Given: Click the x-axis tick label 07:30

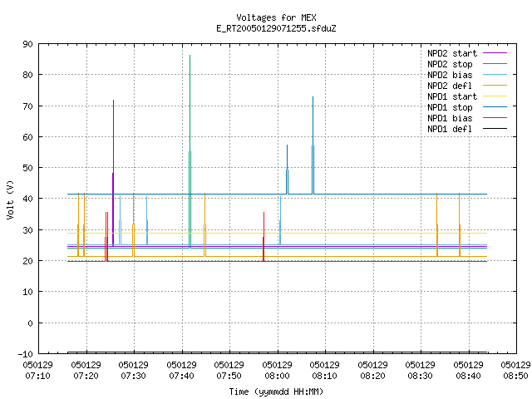Looking at the screenshot, I should point(133,376).
